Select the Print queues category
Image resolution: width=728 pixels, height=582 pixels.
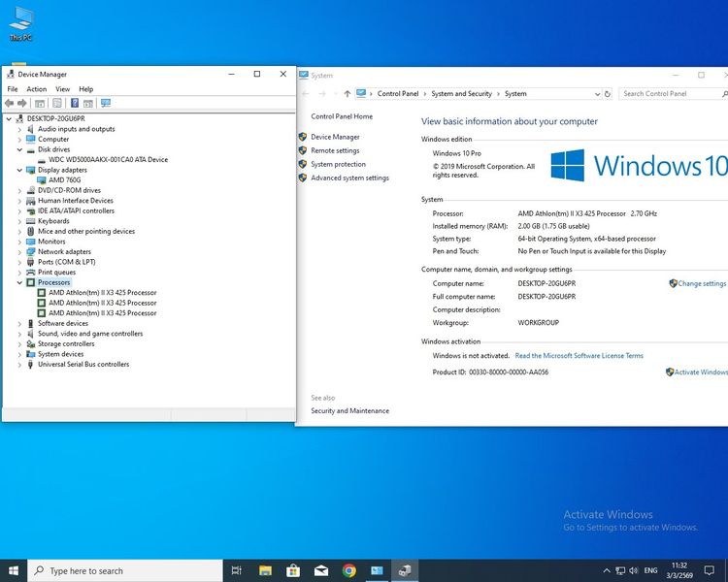click(56, 273)
